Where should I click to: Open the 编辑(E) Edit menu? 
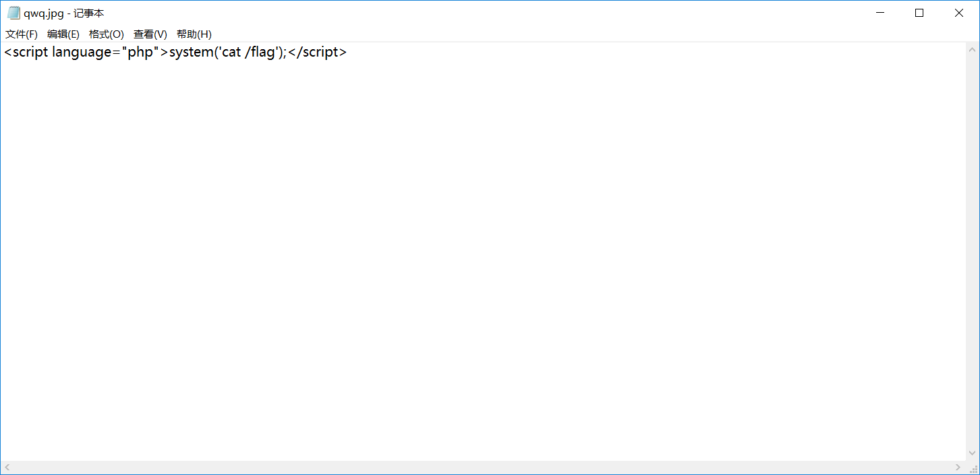[x=63, y=34]
